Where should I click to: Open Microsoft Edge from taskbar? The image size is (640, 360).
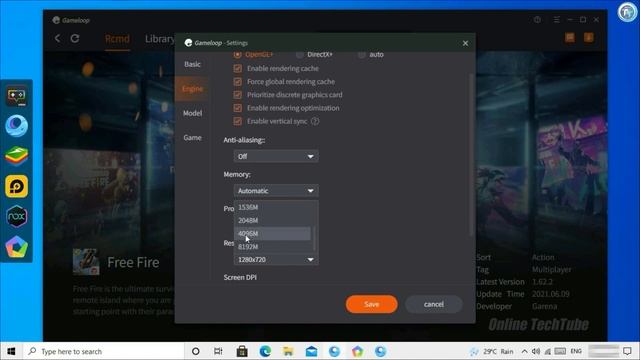click(265, 351)
